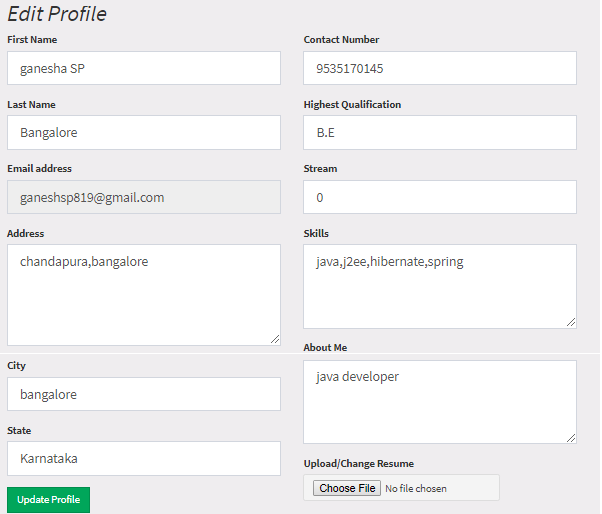Select the Last Name field containing Bangalore

click(144, 132)
